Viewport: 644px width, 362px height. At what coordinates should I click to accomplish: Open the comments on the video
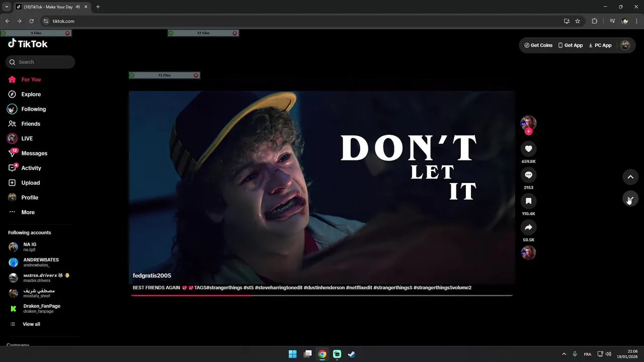(x=528, y=174)
